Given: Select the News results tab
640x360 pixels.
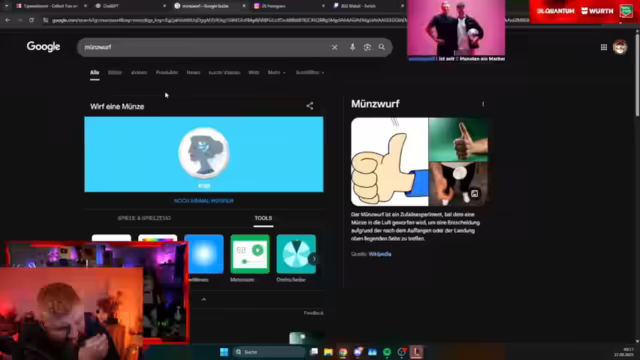Looking at the screenshot, I should pyautogui.click(x=193, y=73).
